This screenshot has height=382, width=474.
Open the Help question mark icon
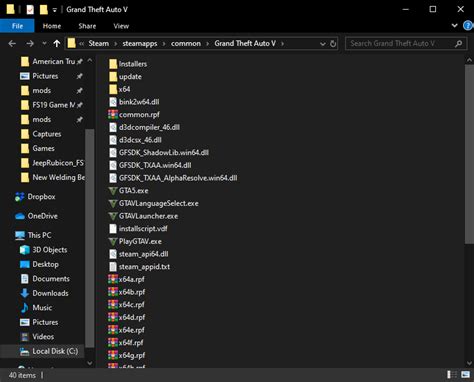click(x=468, y=26)
